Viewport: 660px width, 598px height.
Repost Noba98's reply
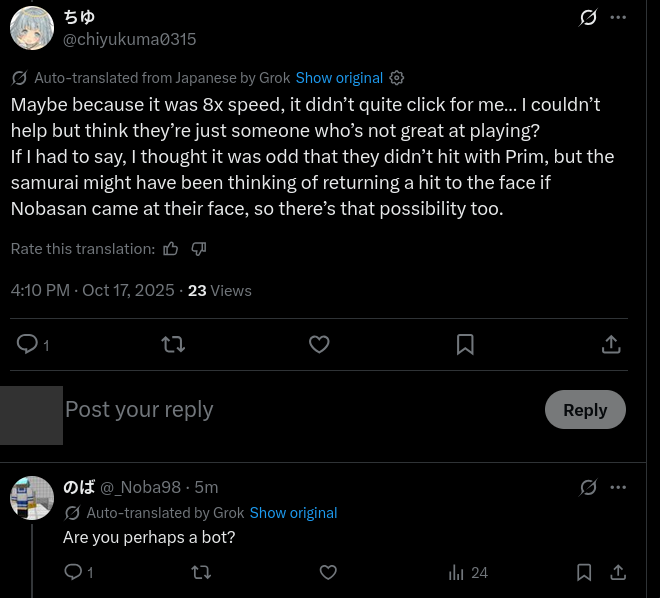click(201, 572)
